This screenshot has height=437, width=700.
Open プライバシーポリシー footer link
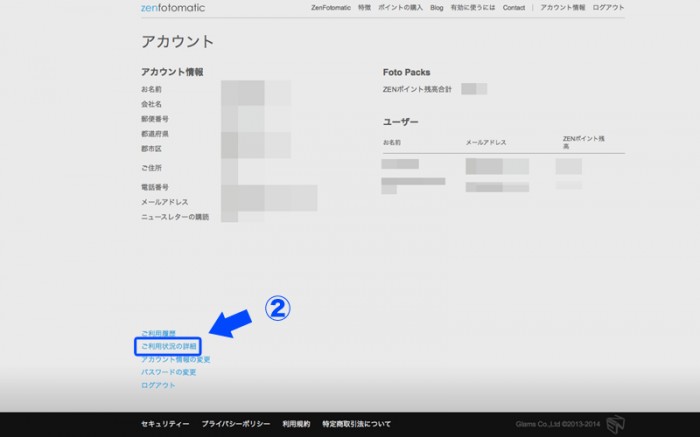click(235, 424)
